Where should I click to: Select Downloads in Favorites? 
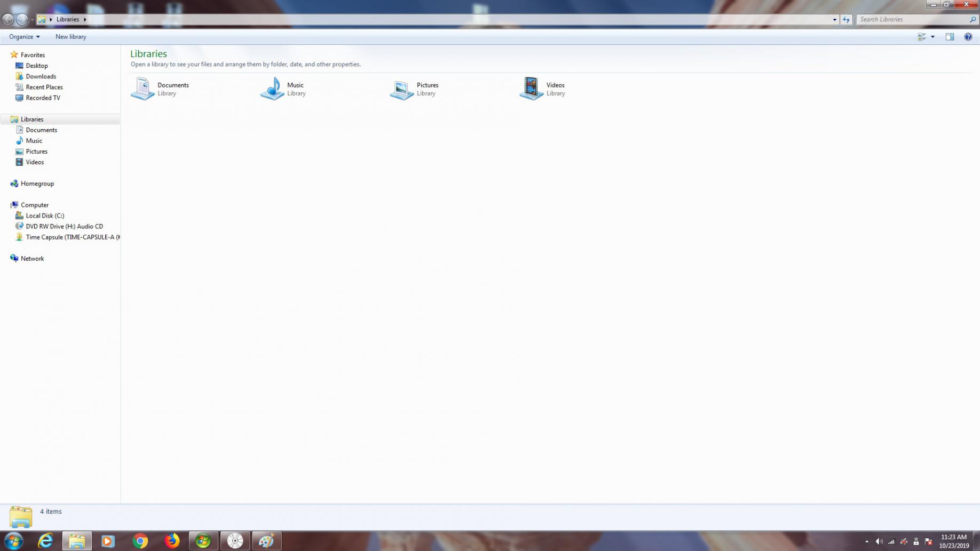click(x=41, y=76)
